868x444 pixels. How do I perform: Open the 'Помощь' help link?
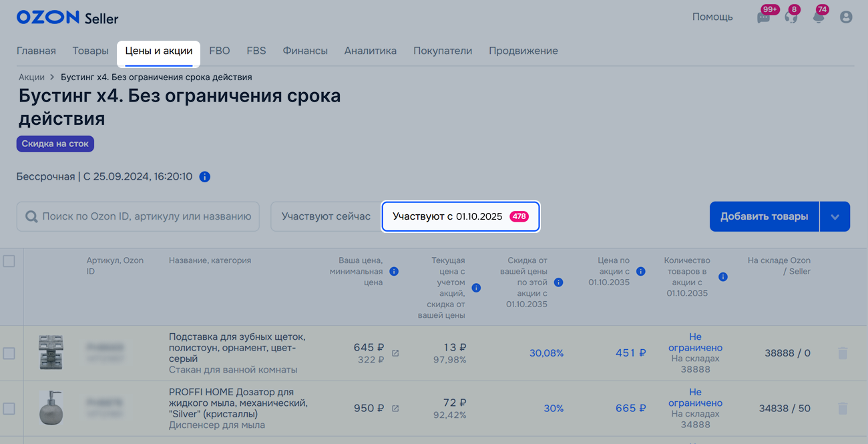coord(712,17)
